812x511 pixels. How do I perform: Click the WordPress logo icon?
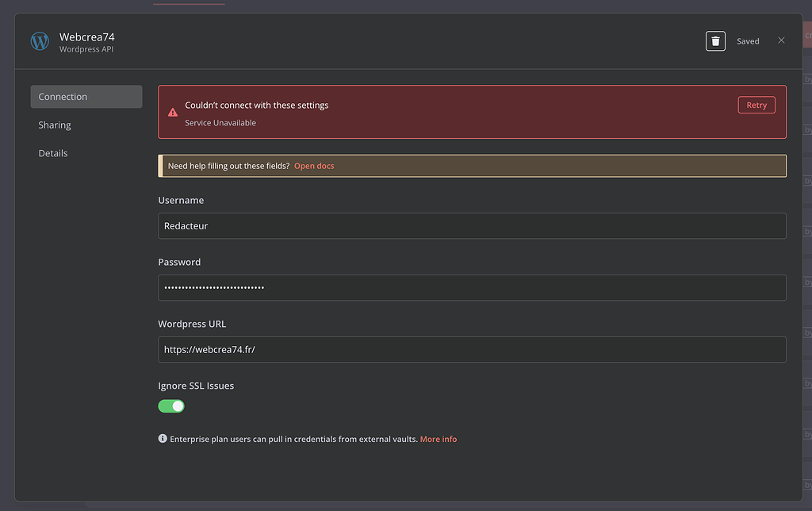click(x=40, y=41)
